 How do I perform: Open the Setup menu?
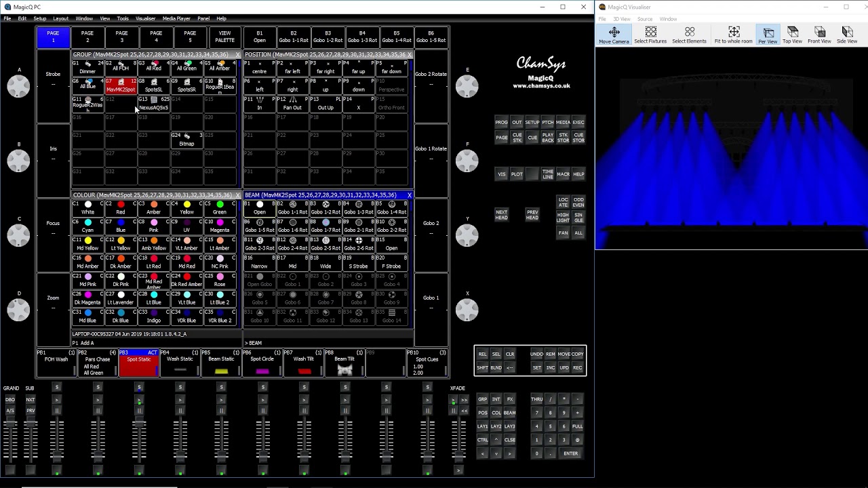(40, 18)
